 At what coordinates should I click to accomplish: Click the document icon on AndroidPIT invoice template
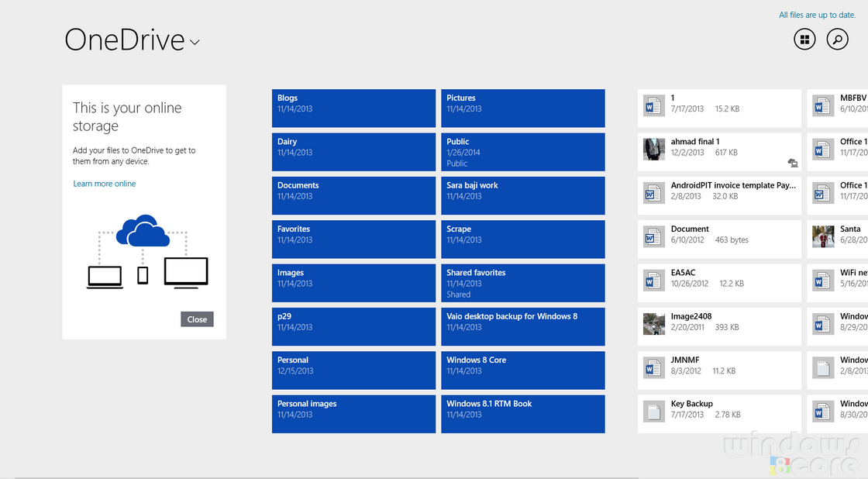pyautogui.click(x=653, y=193)
